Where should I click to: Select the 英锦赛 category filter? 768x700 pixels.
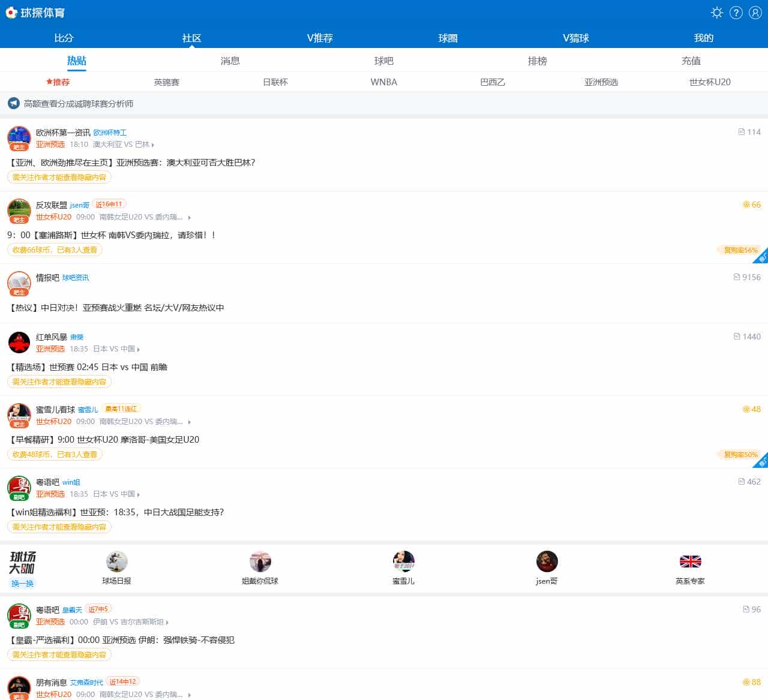pyautogui.click(x=166, y=82)
